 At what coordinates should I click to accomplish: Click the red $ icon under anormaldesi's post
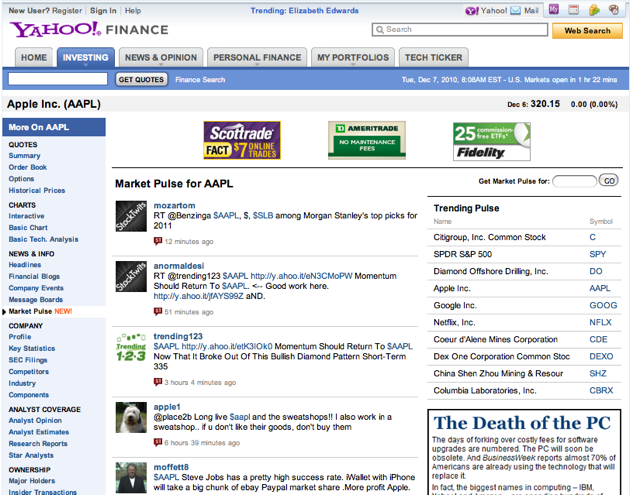click(158, 311)
